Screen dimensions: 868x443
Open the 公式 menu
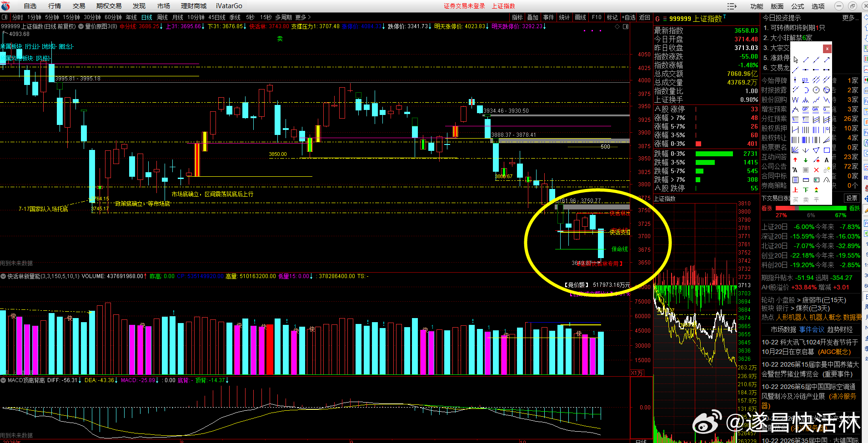point(798,6)
